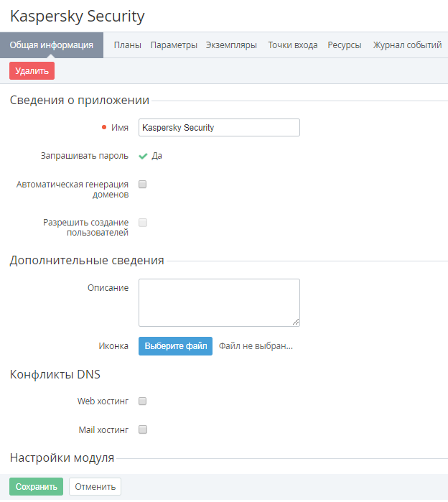Image resolution: width=448 pixels, height=502 pixels.
Task: View the Журнал событий tab
Action: click(x=407, y=45)
